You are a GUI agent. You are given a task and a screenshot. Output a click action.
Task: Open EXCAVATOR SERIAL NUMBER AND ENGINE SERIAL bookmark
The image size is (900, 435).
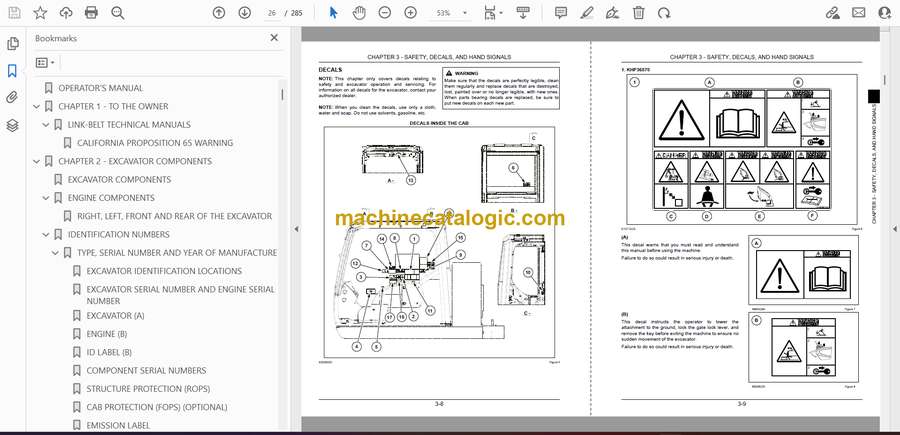[x=180, y=295]
